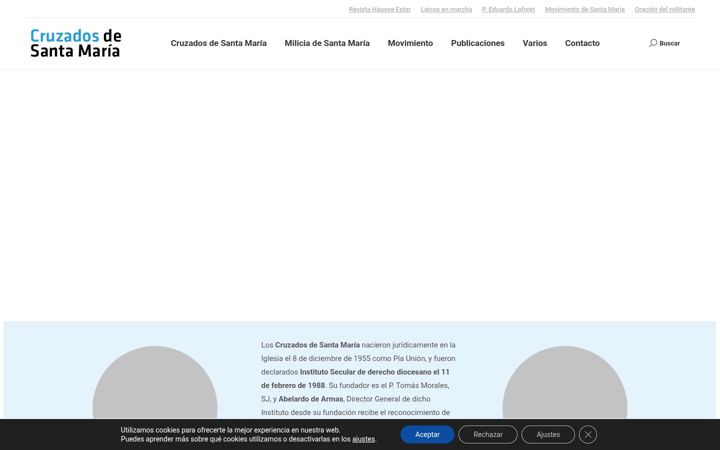Go to the Contacto page

point(582,43)
